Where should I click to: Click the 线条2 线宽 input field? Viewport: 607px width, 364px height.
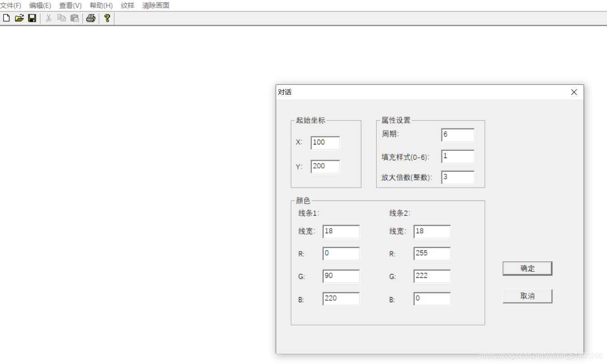point(432,232)
